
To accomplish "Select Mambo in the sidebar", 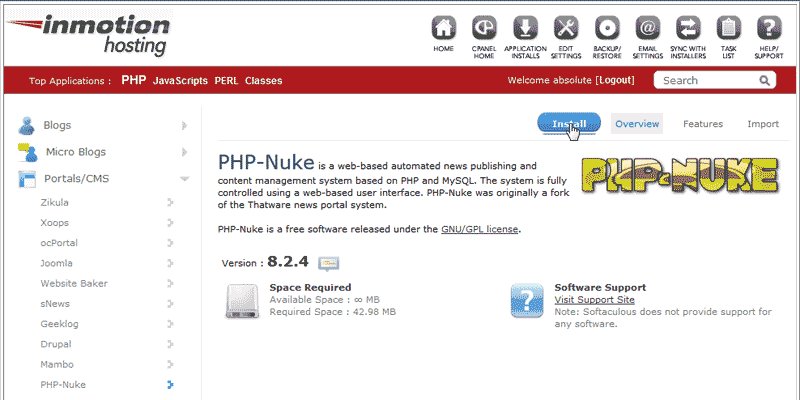I will tap(57, 364).
